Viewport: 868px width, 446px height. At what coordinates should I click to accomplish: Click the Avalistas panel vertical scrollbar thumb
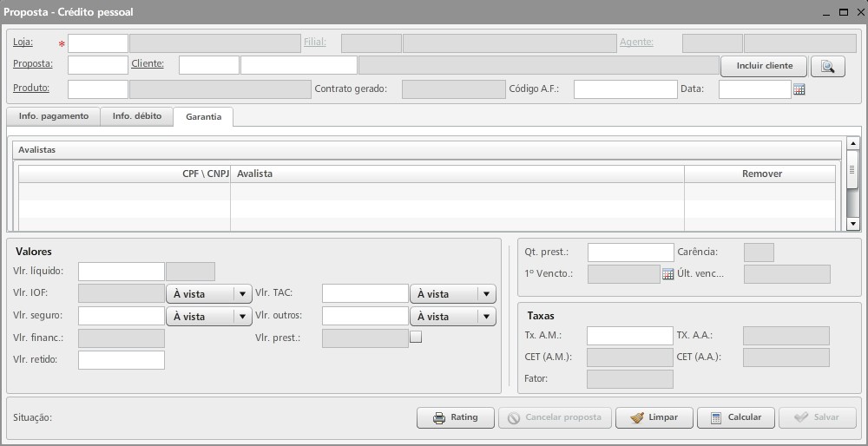tap(853, 171)
